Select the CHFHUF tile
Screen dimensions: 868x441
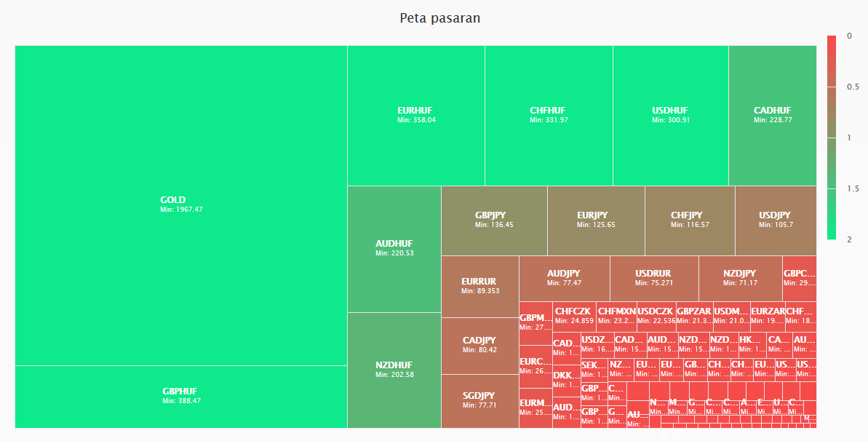549,116
